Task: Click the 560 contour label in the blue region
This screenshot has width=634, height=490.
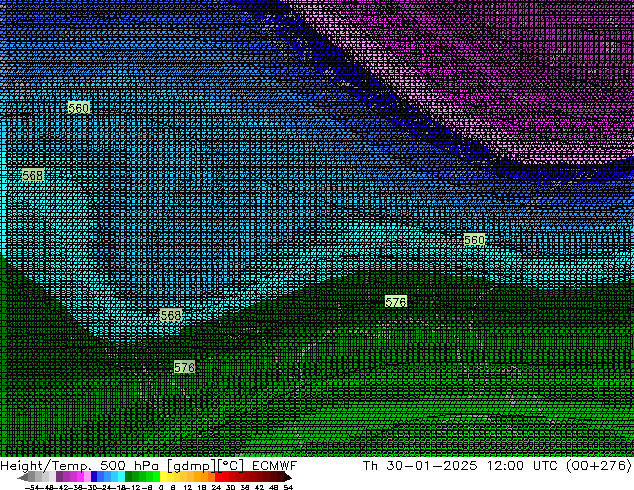Action: pyautogui.click(x=78, y=108)
